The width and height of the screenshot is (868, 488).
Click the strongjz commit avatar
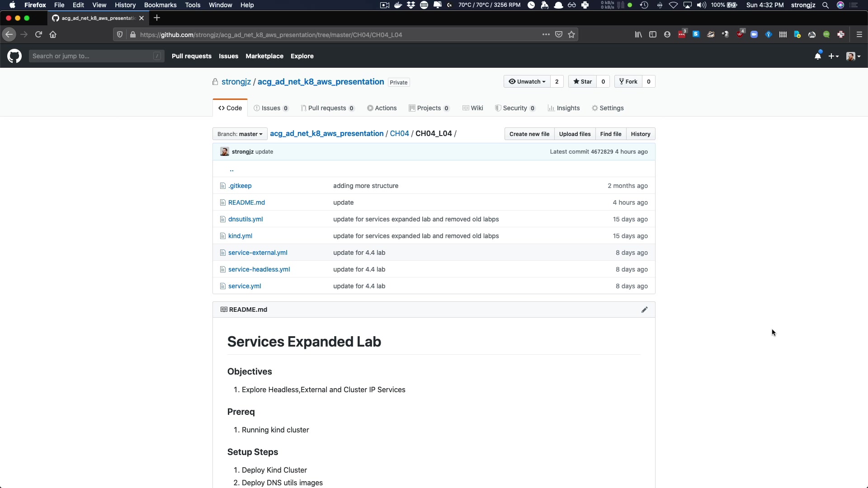[x=225, y=152]
